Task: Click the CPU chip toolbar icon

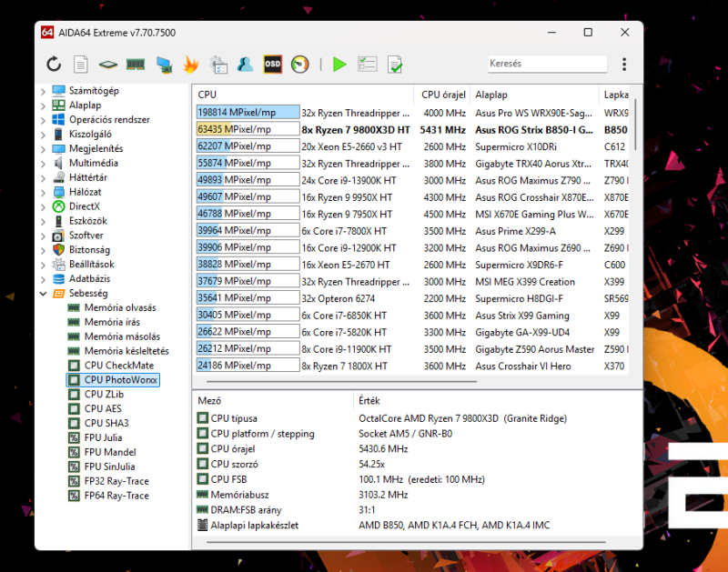Action: (x=107, y=64)
